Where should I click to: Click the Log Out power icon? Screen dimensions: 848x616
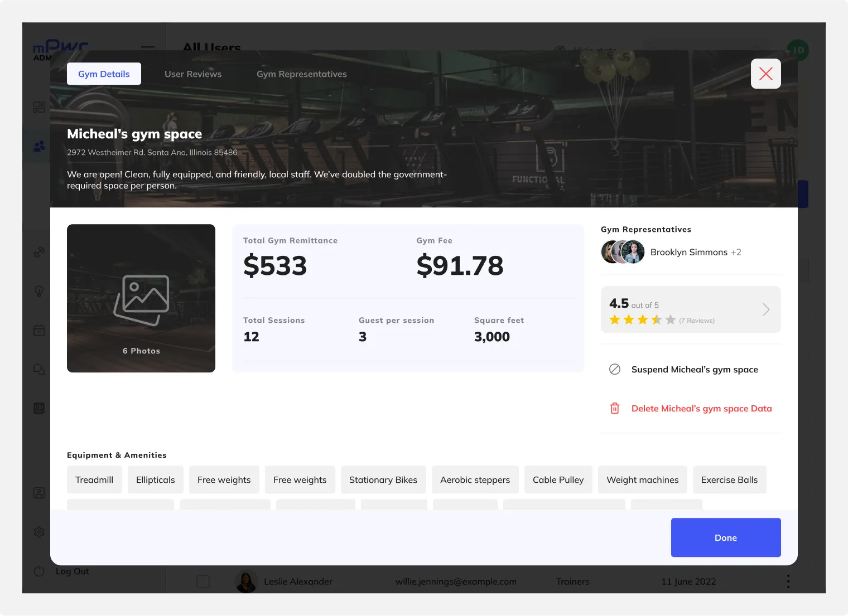(x=39, y=571)
